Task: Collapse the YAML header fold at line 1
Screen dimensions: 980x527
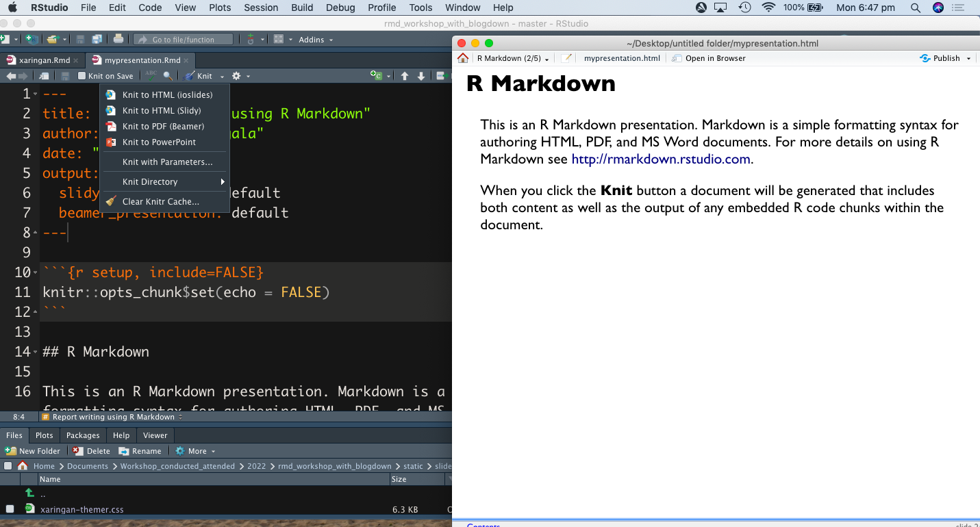Action: pyautogui.click(x=36, y=94)
